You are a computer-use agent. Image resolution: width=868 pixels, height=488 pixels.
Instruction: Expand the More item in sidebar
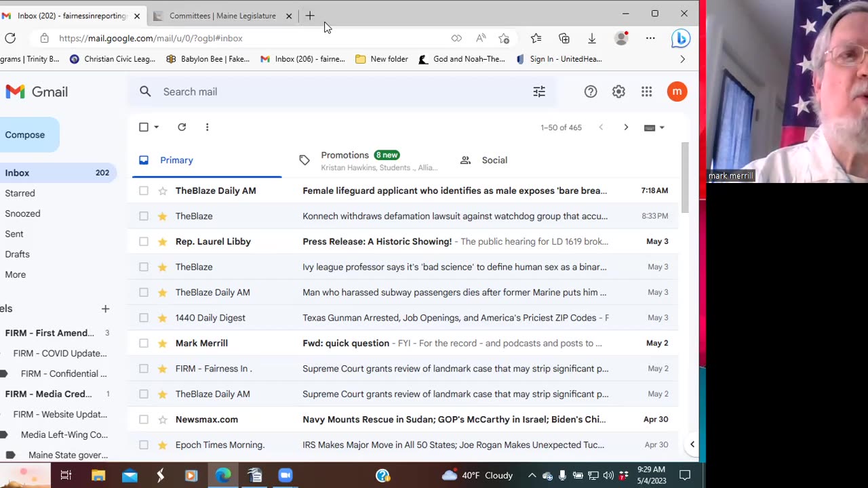coord(16,274)
